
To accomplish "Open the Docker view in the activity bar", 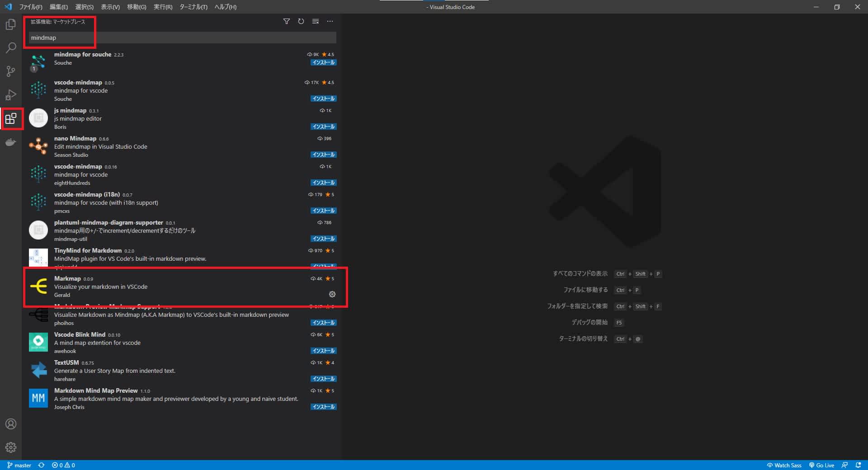I will [11, 142].
